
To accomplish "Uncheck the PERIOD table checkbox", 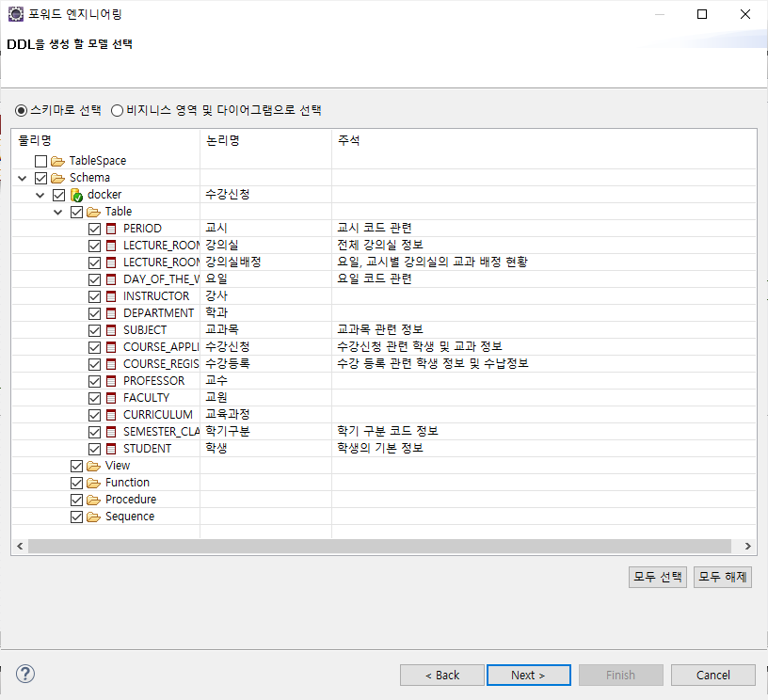I will click(x=94, y=229).
